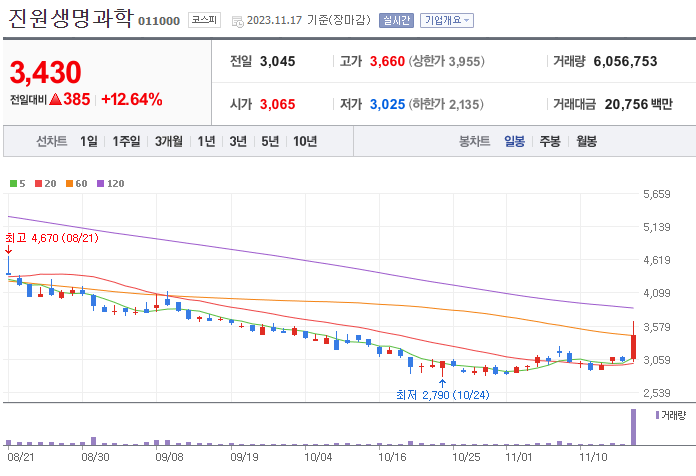Select the 1주일 line chart tab
The width and height of the screenshot is (696, 476).
tap(126, 142)
